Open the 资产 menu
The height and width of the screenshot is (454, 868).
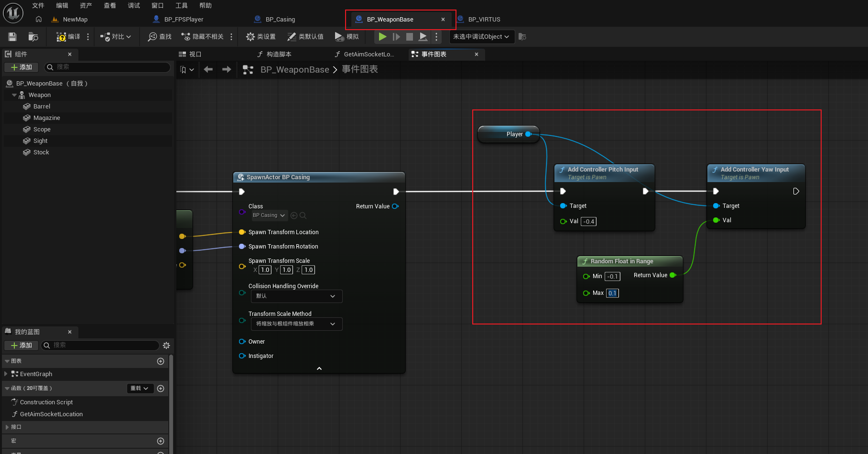[86, 6]
